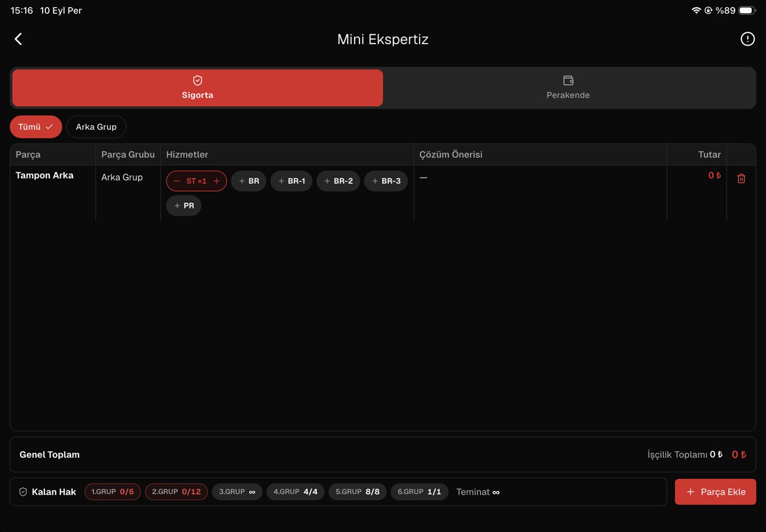The width and height of the screenshot is (766, 532).
Task: Switch to the Perakende tab
Action: [x=568, y=87]
